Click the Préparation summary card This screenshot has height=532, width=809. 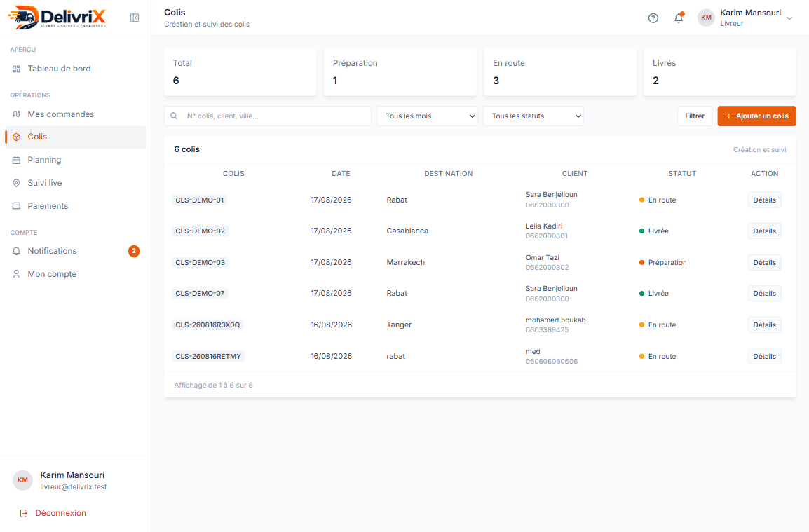(x=400, y=72)
